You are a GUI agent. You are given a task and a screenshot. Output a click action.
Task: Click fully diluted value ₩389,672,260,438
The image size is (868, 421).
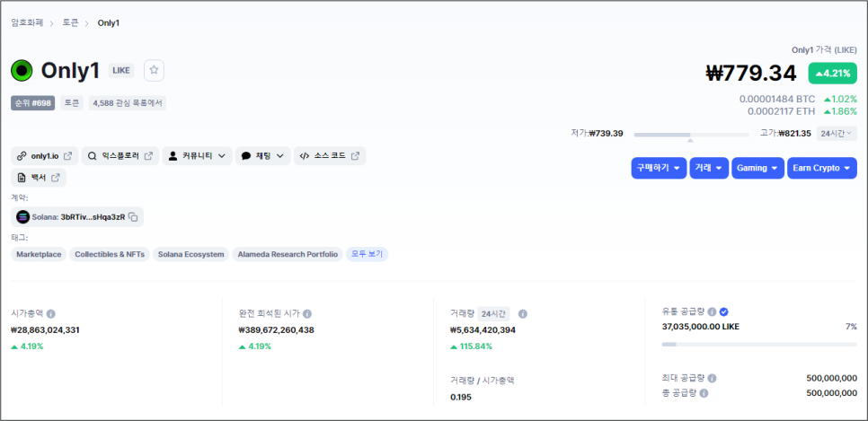pos(276,329)
